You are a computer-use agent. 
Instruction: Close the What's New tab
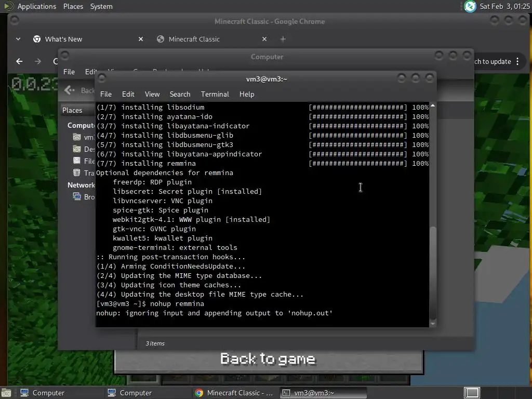[140, 39]
